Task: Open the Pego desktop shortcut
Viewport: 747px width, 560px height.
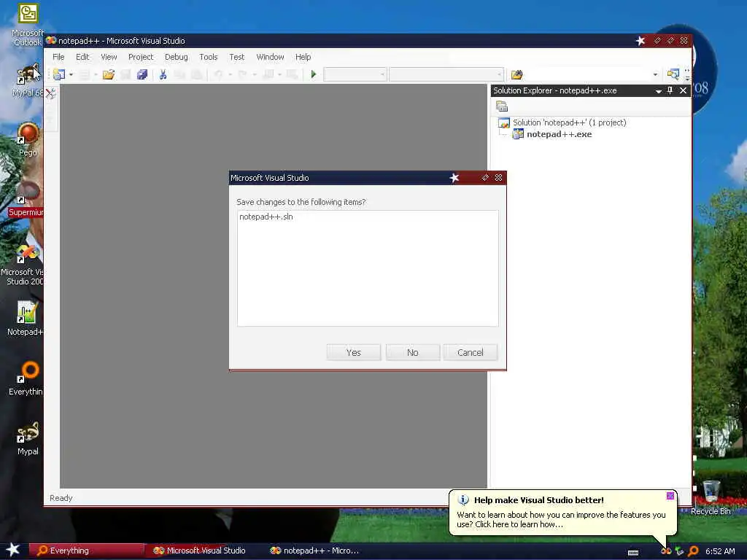Action: [x=28, y=139]
